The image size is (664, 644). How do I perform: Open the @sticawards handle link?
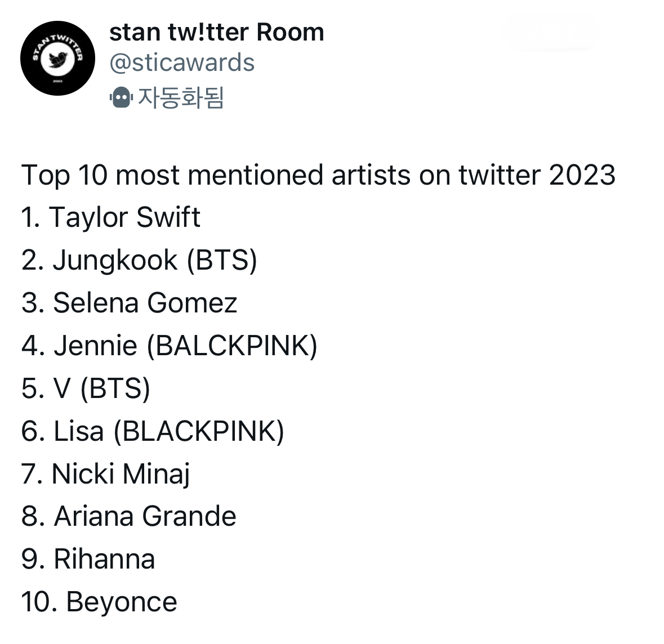182,62
